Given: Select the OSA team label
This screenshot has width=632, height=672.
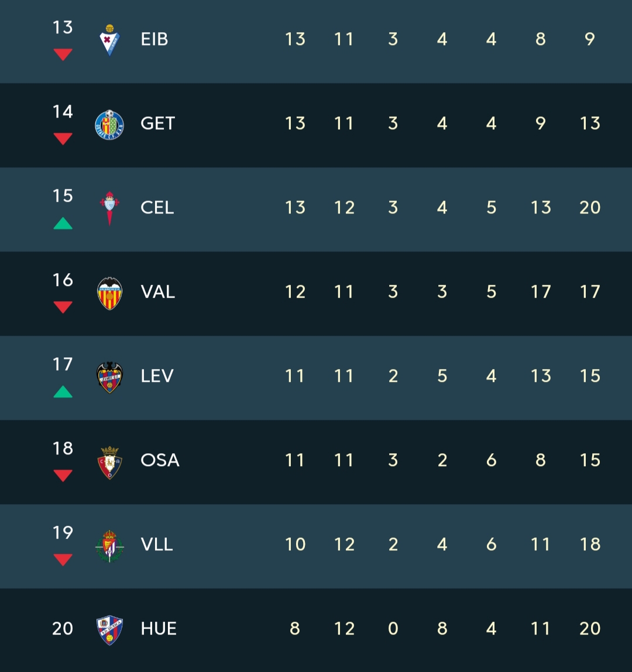Looking at the screenshot, I should pyautogui.click(x=160, y=460).
